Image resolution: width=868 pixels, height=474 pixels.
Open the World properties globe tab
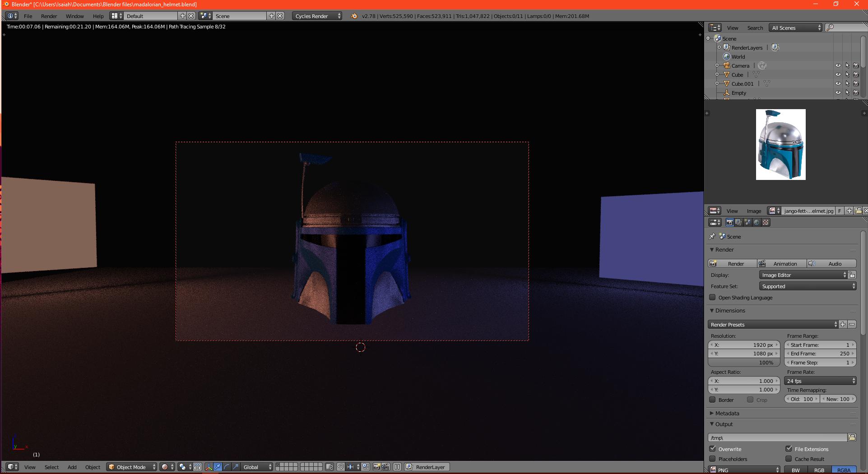[757, 222]
